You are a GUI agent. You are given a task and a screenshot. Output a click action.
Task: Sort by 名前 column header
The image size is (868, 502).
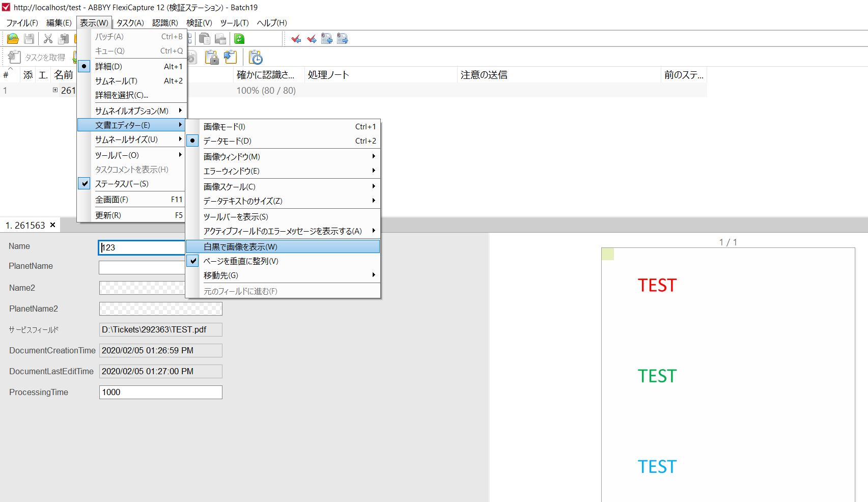(x=64, y=75)
